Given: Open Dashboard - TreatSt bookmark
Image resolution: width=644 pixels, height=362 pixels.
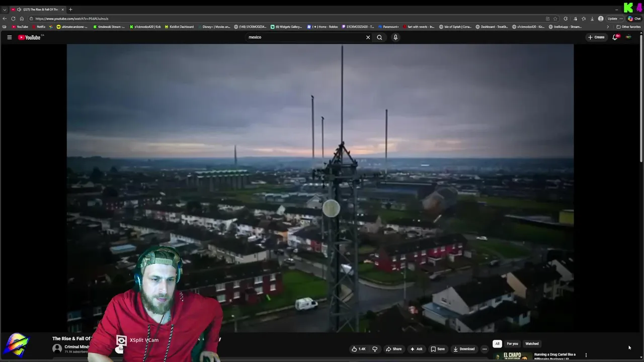Looking at the screenshot, I should [492, 27].
